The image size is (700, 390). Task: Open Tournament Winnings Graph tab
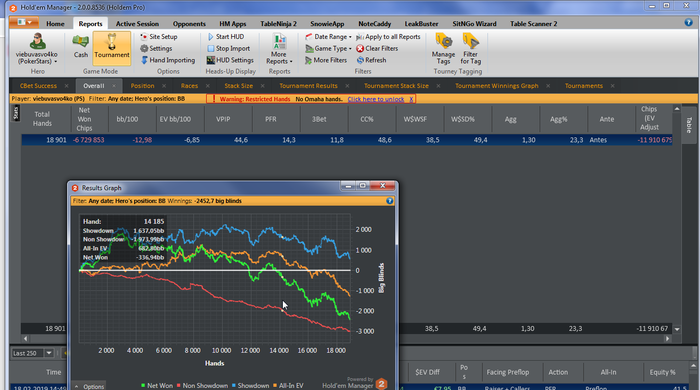[x=496, y=86]
